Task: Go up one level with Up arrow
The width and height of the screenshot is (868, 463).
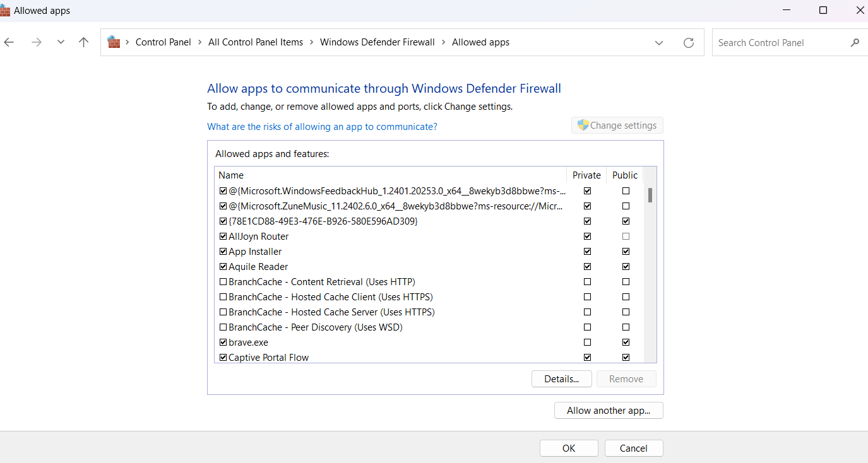Action: (83, 42)
